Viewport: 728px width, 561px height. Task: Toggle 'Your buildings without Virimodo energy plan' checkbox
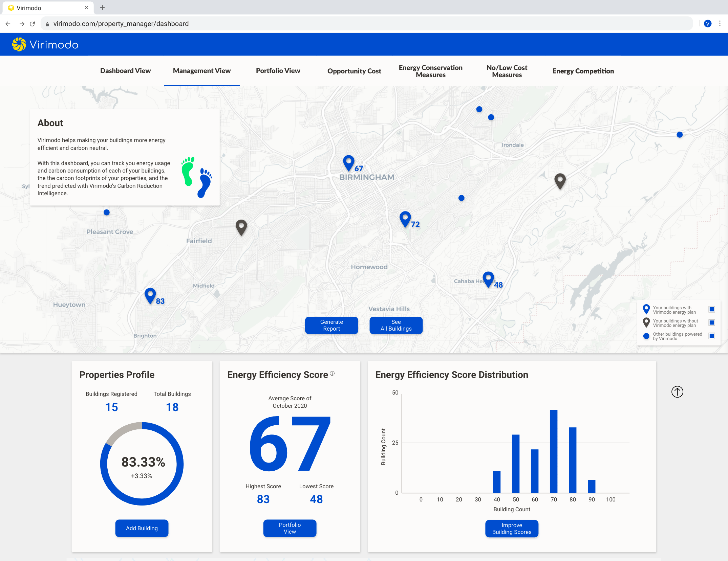(712, 322)
